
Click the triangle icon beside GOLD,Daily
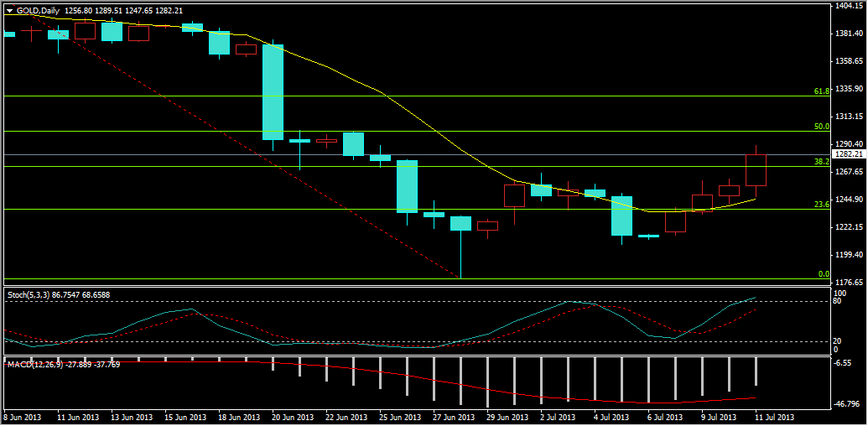click(9, 11)
